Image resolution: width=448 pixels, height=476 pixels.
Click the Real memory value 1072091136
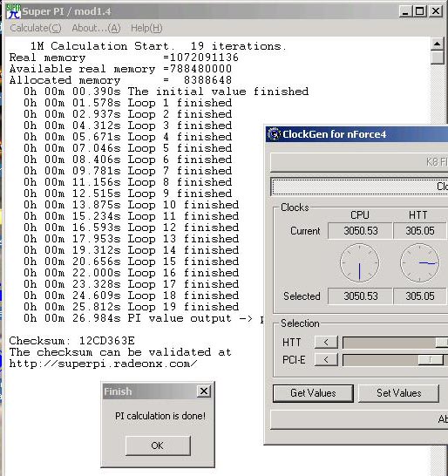(204, 58)
